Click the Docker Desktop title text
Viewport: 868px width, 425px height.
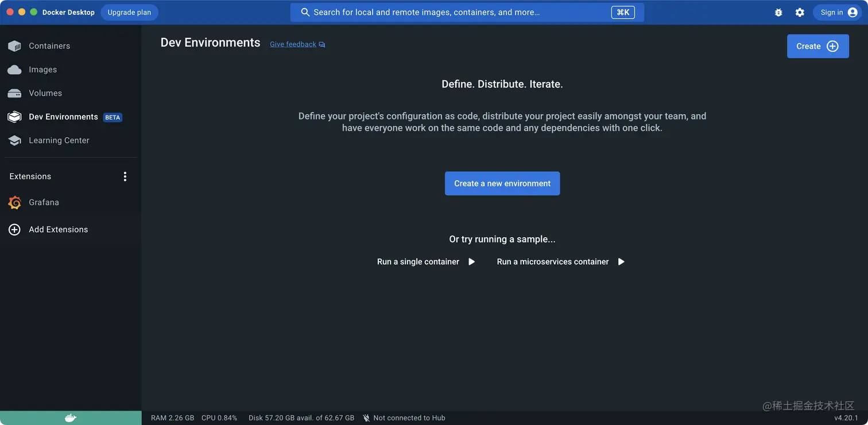(68, 12)
